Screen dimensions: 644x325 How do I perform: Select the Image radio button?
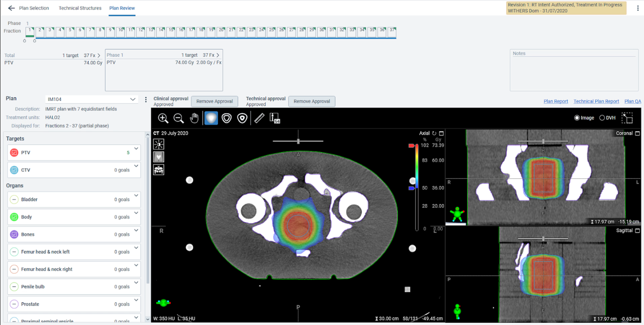tap(577, 118)
